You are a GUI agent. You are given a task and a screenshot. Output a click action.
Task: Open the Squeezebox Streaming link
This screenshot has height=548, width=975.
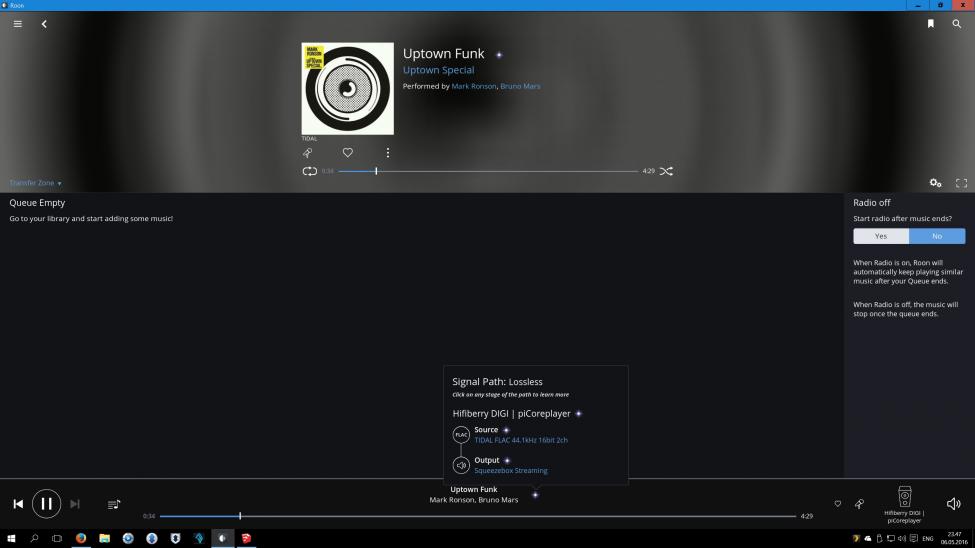(511, 471)
